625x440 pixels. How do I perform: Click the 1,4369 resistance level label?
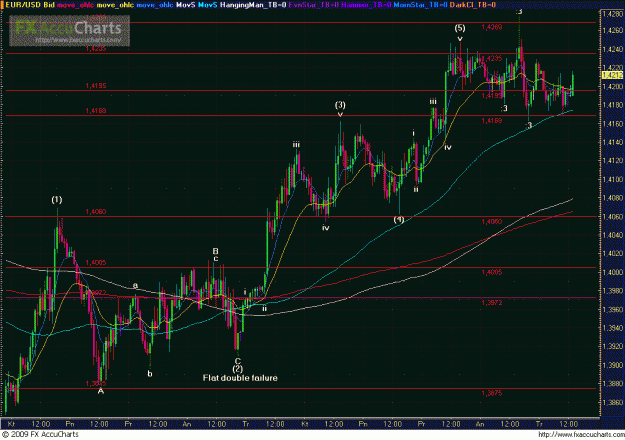(x=492, y=27)
